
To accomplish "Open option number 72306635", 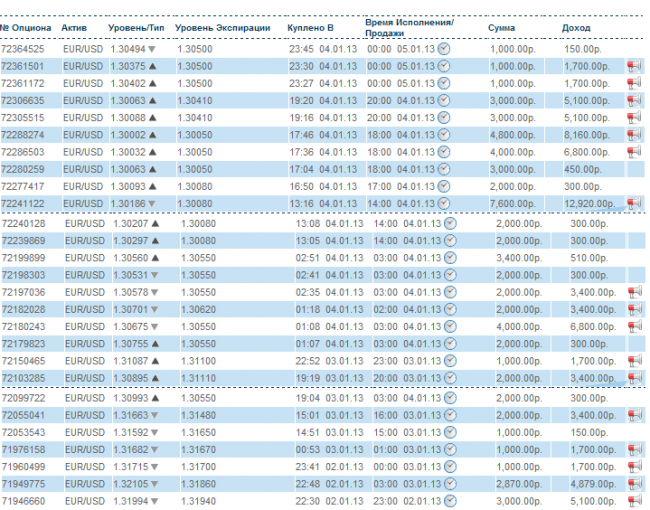I will click(22, 100).
